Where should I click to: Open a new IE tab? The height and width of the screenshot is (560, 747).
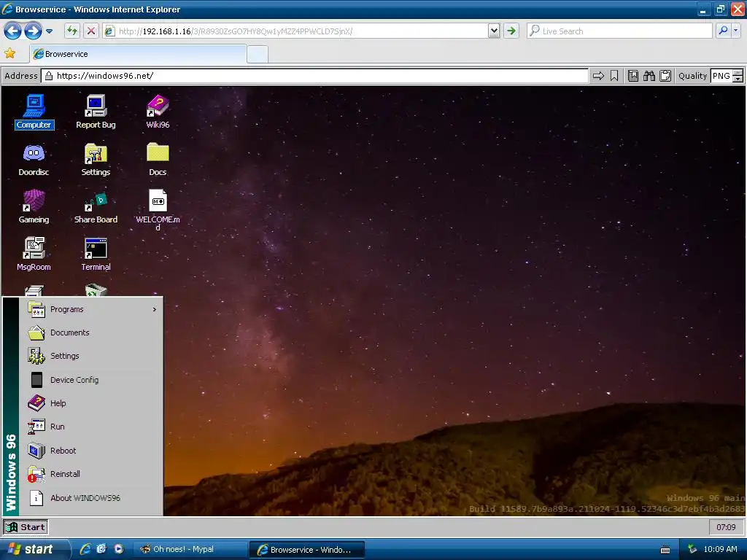tap(258, 54)
